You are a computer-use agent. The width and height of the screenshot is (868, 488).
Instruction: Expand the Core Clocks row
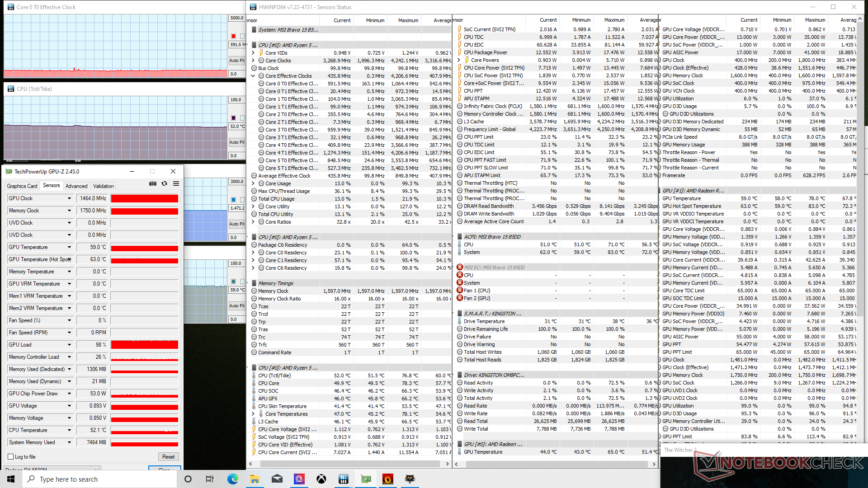tap(254, 61)
